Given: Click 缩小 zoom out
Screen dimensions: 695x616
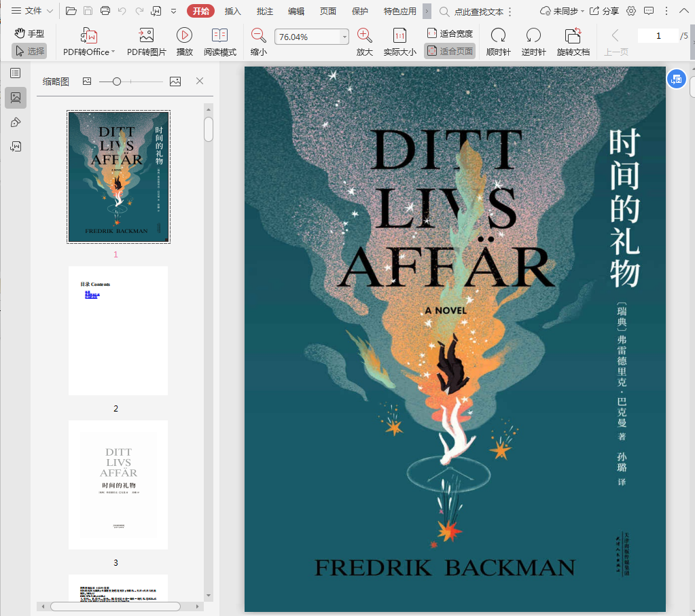Looking at the screenshot, I should coord(258,42).
